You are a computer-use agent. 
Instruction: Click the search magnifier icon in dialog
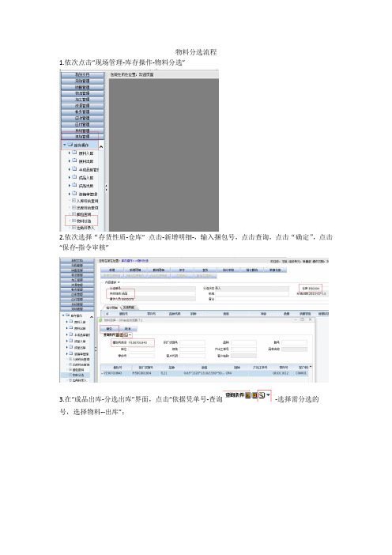(x=126, y=335)
